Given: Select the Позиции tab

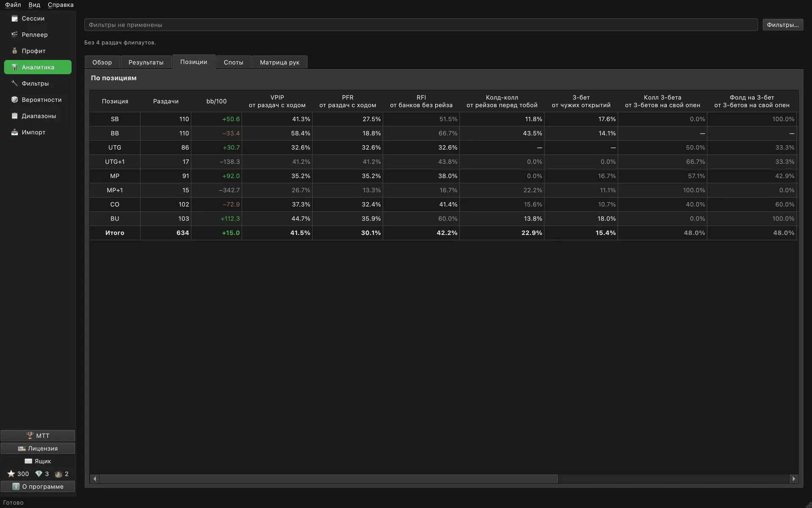Looking at the screenshot, I should pos(194,62).
